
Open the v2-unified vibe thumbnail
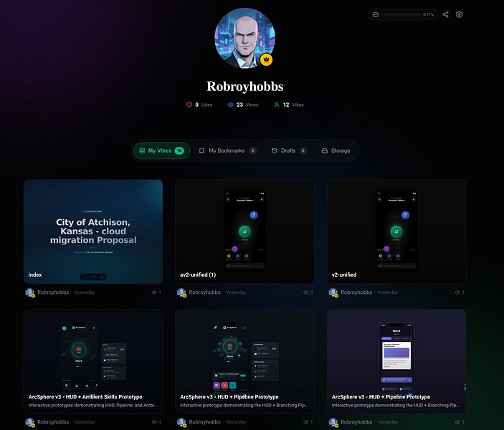pos(396,231)
